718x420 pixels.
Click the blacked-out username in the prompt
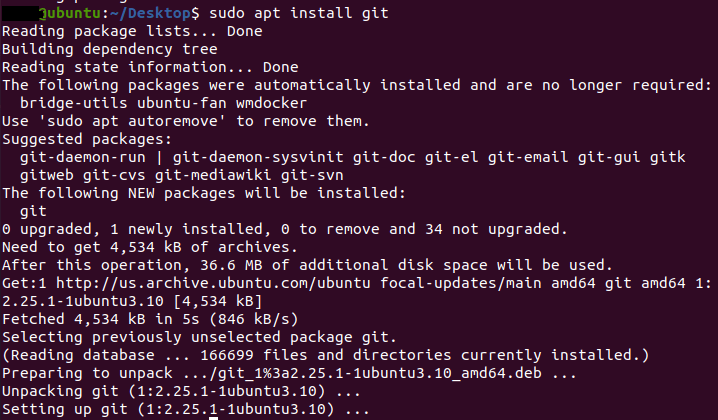pyautogui.click(x=20, y=13)
